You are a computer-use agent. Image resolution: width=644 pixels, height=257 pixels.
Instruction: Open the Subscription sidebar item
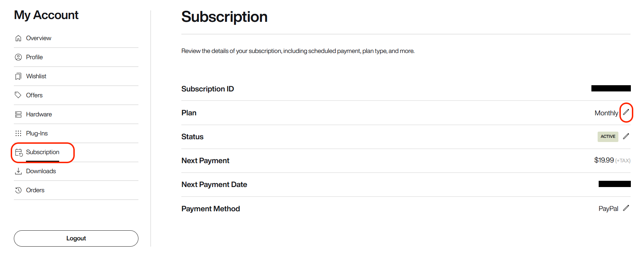point(43,152)
